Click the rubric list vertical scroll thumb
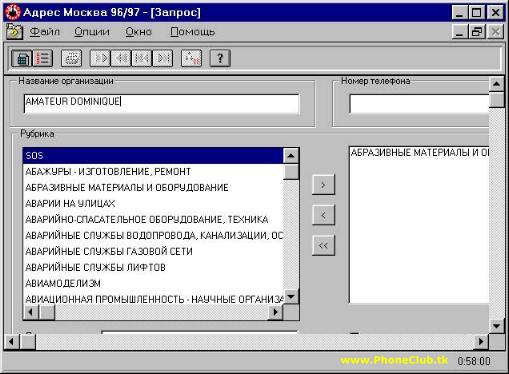 (x=291, y=172)
